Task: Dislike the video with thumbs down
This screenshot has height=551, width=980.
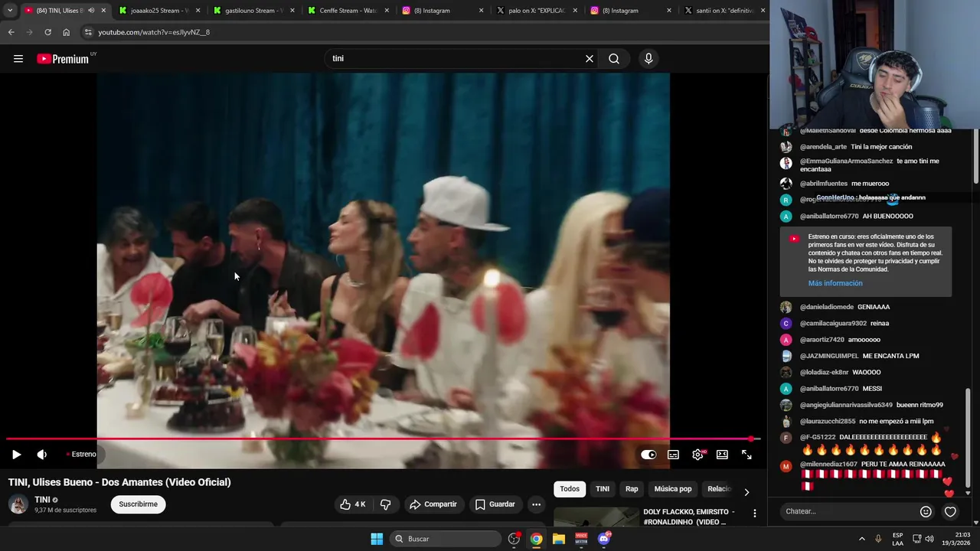Action: (385, 504)
